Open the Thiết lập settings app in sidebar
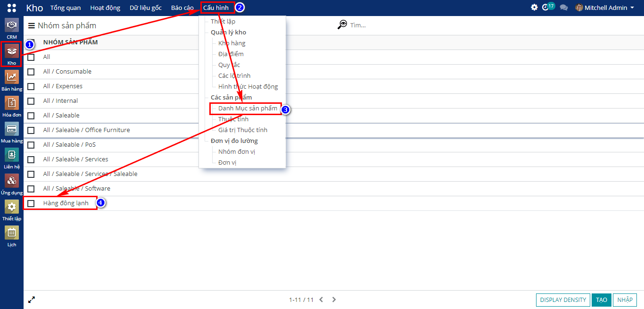 click(x=12, y=210)
